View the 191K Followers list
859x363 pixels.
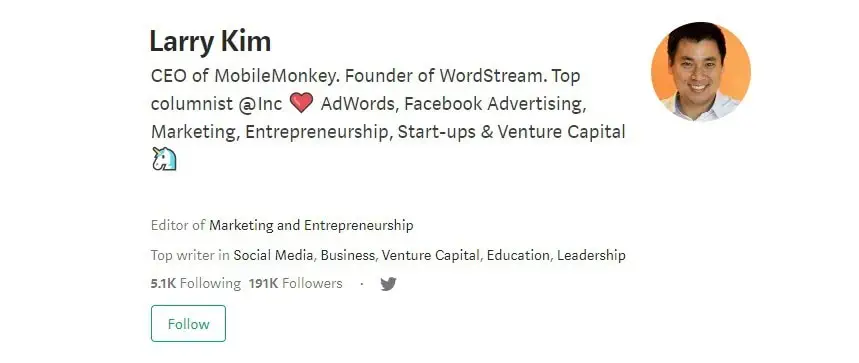pos(295,284)
